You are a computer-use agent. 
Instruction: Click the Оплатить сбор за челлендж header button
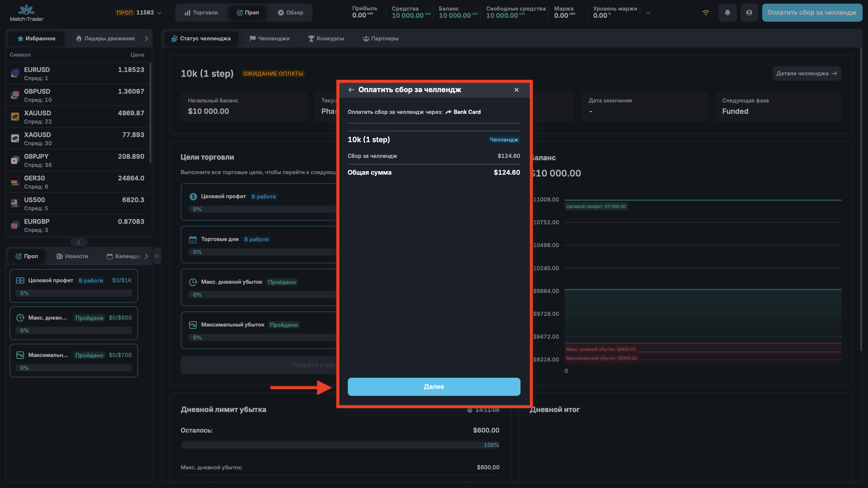point(811,13)
